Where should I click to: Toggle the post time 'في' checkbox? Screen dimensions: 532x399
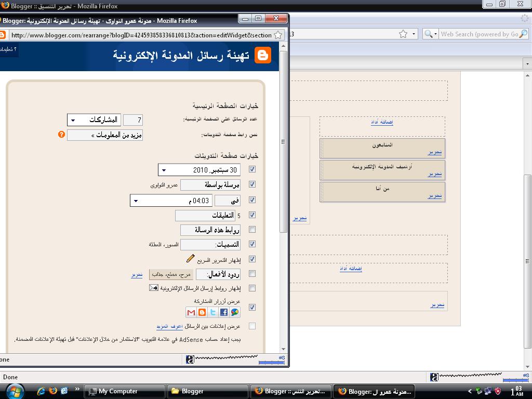click(252, 200)
